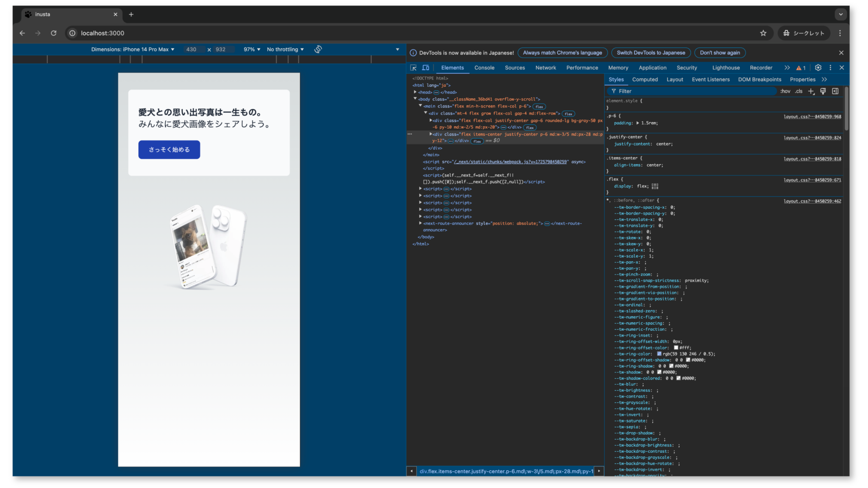Show more DevTools tabs chevron

(x=787, y=68)
